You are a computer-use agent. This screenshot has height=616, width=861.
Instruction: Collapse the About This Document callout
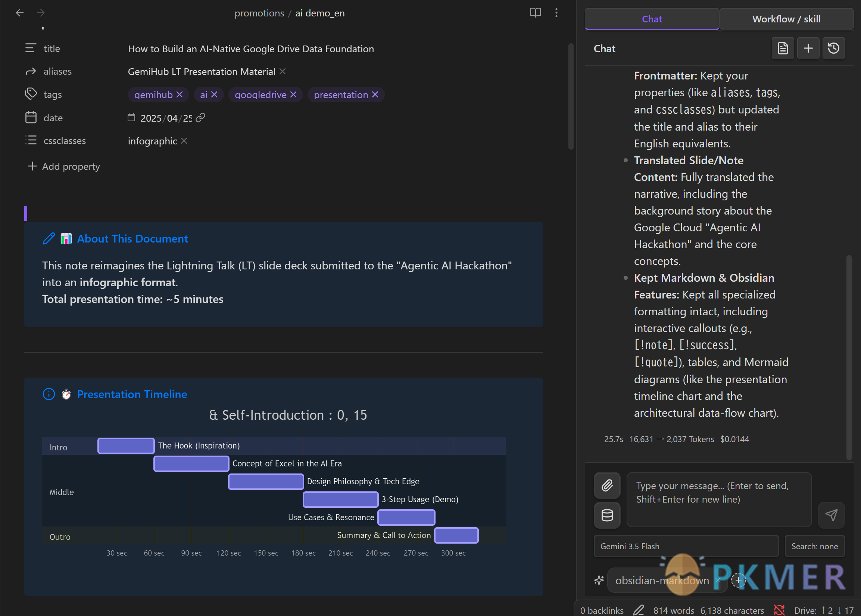coord(132,238)
